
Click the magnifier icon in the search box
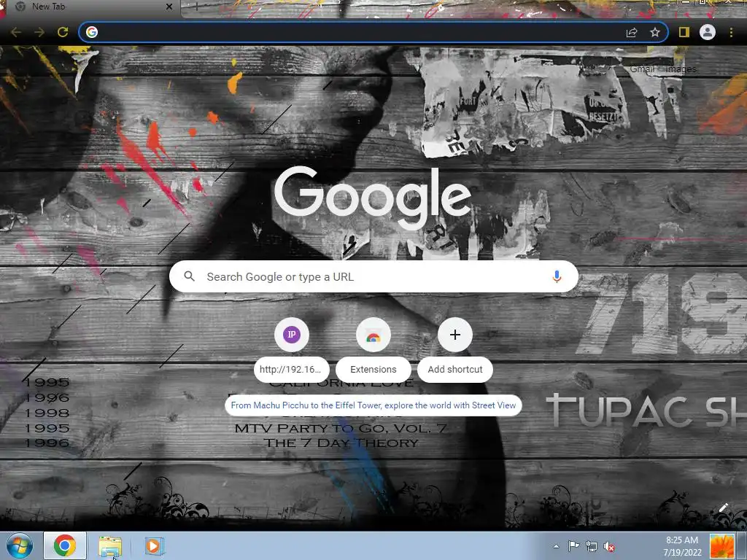(x=189, y=276)
